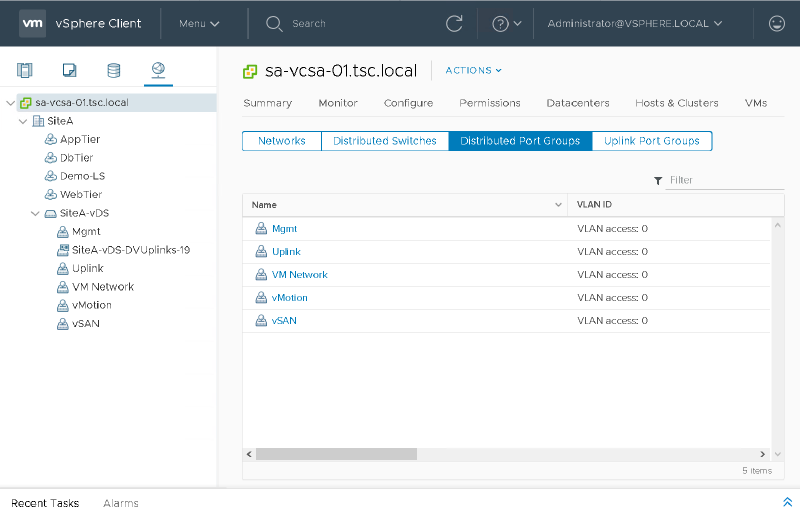800x514 pixels.
Task: Click the SiteA-vDS switch icon in tree
Action: coord(51,213)
